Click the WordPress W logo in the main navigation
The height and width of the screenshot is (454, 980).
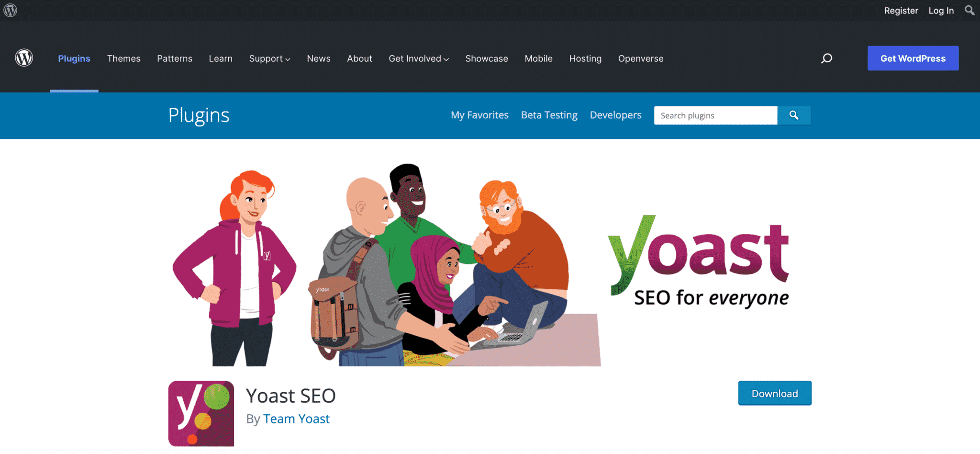(x=23, y=57)
